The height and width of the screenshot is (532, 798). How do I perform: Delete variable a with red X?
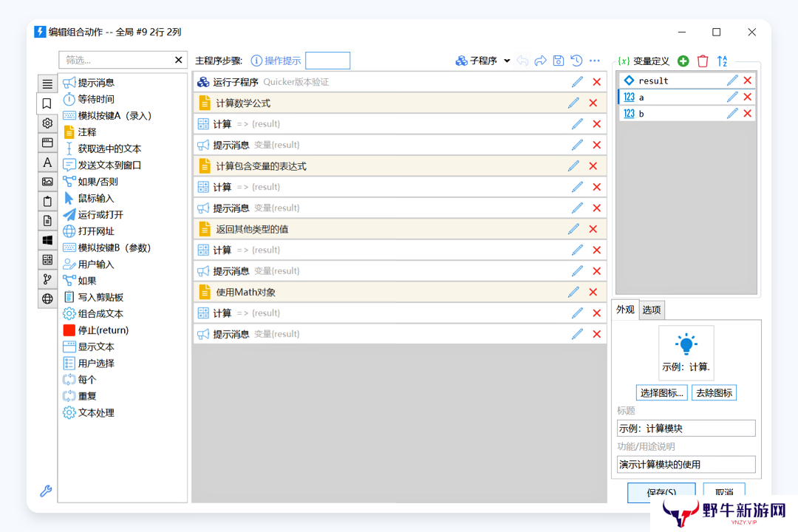747,97
